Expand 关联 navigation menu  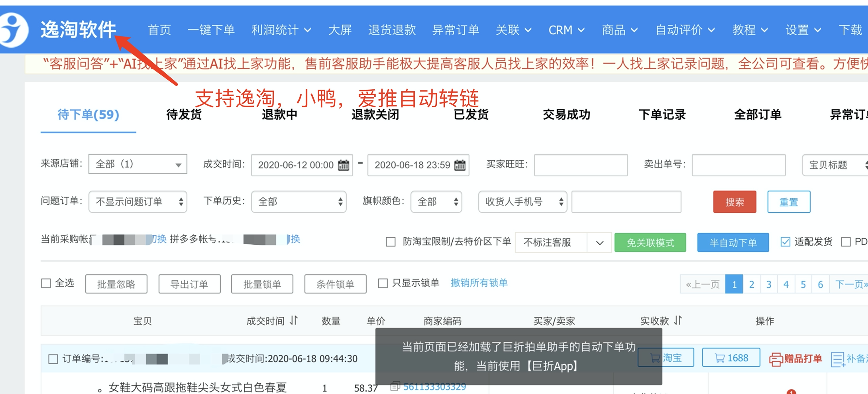[513, 30]
